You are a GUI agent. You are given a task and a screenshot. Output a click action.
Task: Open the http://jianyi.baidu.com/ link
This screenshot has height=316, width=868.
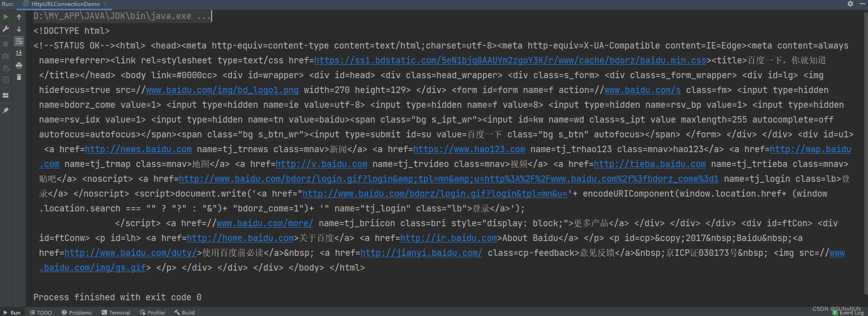(421, 253)
